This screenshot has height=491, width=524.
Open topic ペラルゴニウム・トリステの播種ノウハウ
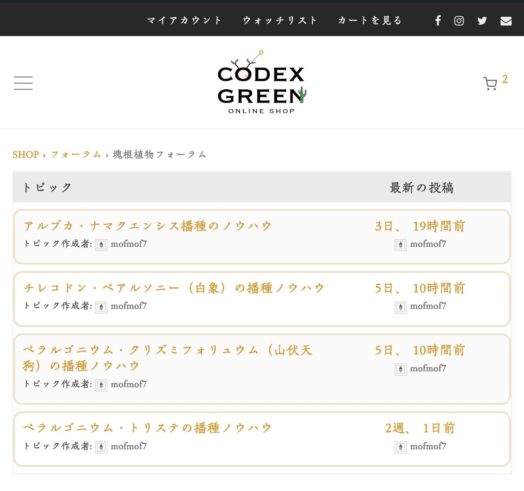tap(147, 428)
